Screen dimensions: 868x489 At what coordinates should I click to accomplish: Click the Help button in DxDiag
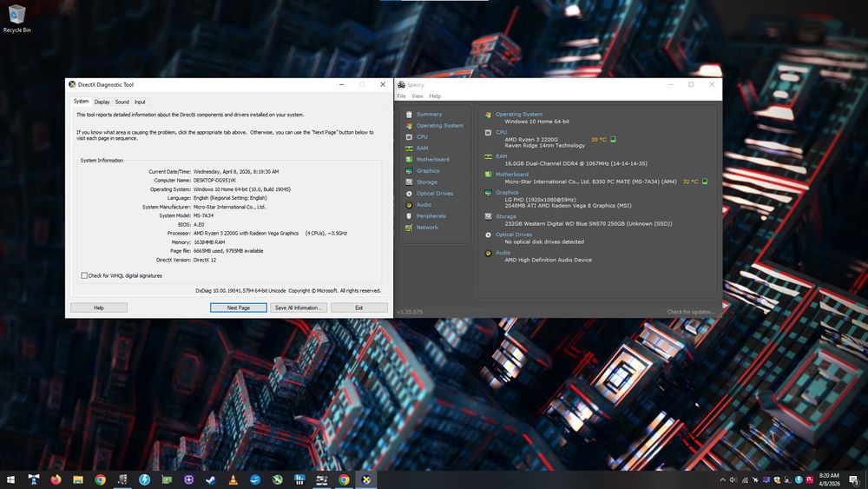[x=99, y=307]
